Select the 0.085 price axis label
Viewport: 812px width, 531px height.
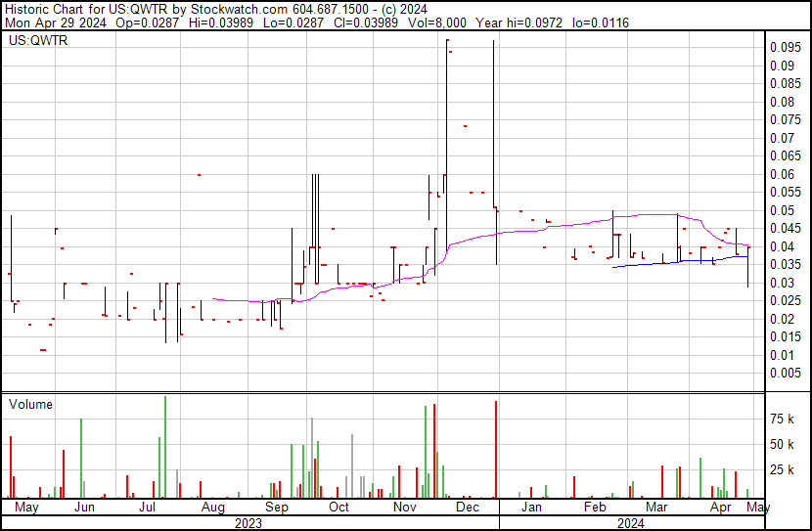point(786,84)
